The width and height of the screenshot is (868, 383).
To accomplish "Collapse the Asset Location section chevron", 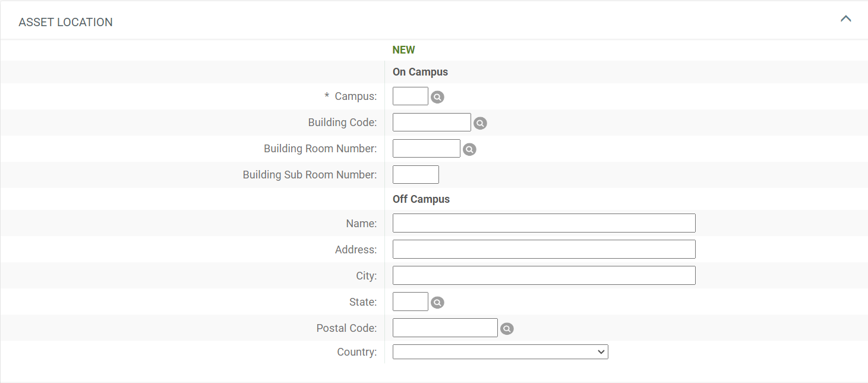I will point(845,19).
